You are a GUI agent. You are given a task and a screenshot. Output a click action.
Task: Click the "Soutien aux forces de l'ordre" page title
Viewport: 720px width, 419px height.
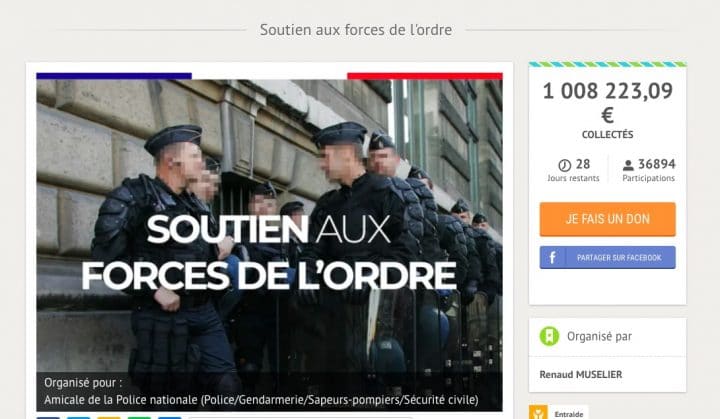356,30
